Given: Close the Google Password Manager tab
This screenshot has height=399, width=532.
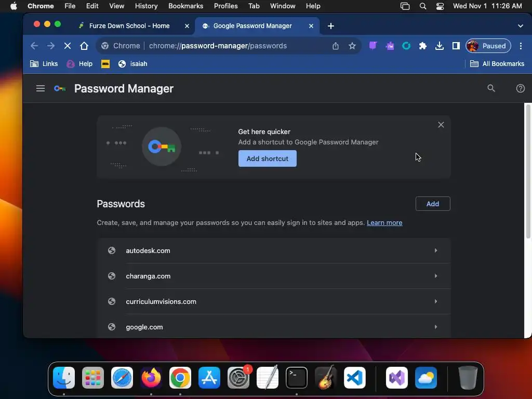Looking at the screenshot, I should click(x=311, y=26).
